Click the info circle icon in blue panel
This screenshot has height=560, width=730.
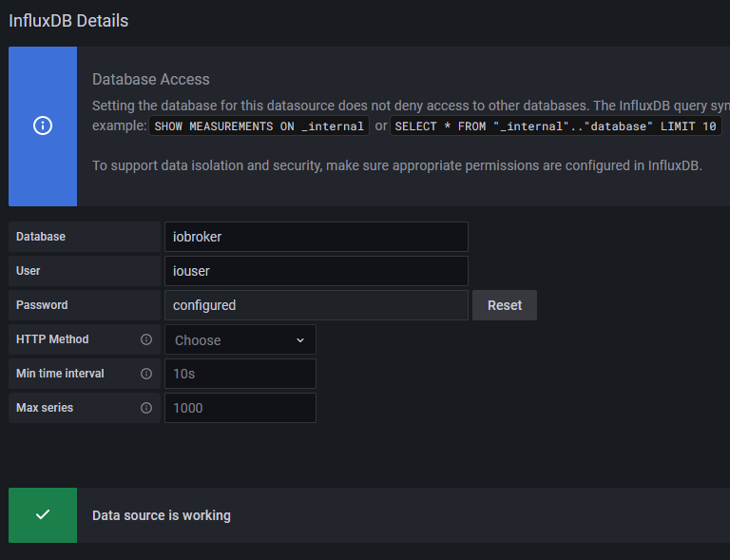click(43, 126)
